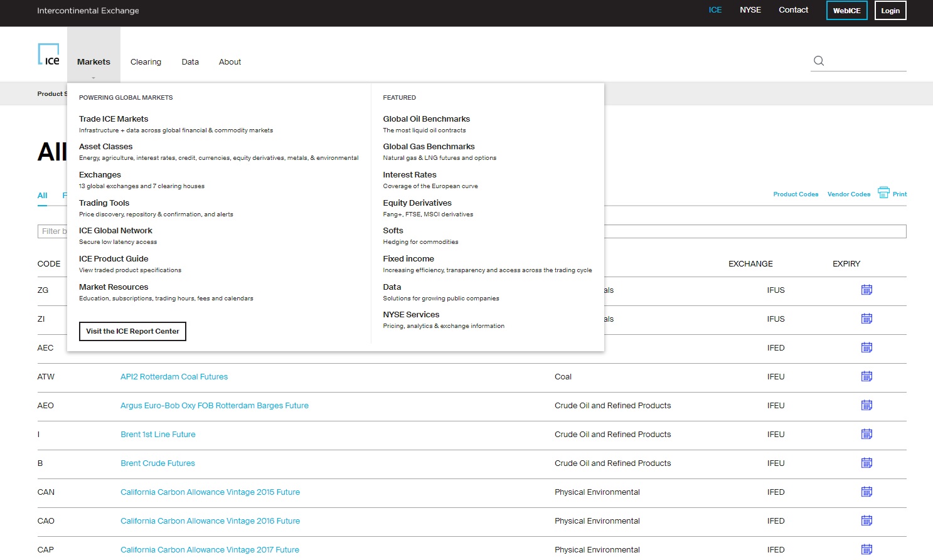Open California Carbon Allowance Vintage 2016 Future

(x=210, y=520)
